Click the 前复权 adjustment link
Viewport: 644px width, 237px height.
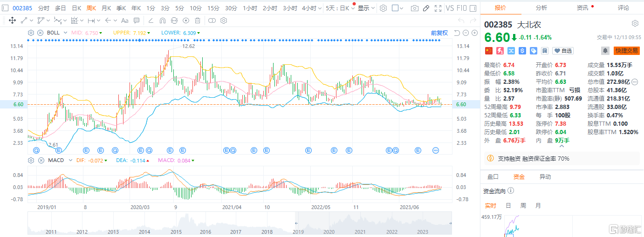coord(439,33)
